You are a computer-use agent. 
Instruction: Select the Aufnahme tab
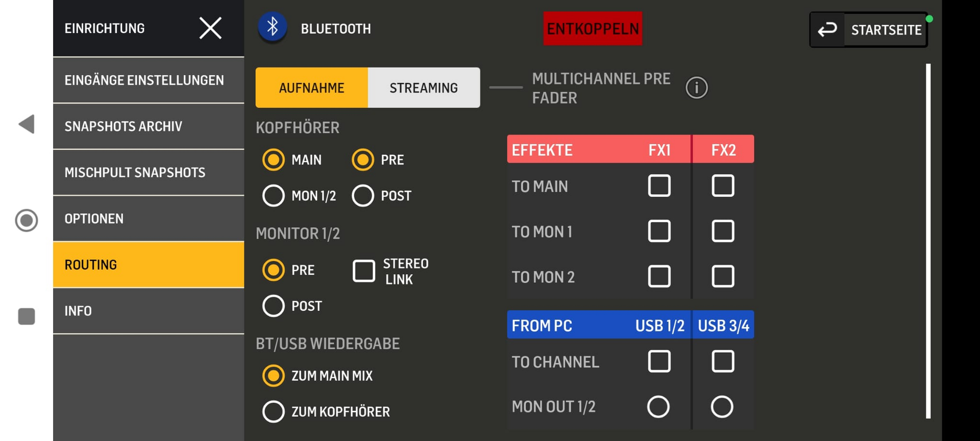click(x=311, y=88)
